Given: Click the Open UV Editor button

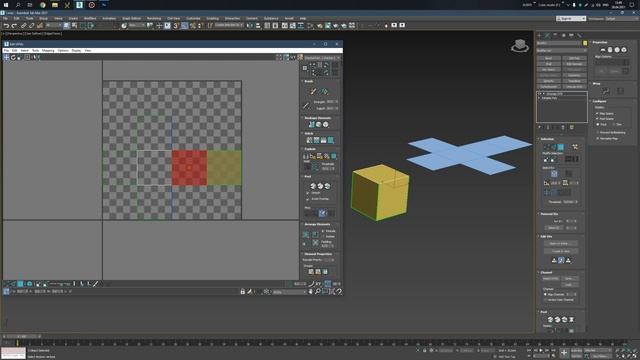Looking at the screenshot, I should 561,244.
